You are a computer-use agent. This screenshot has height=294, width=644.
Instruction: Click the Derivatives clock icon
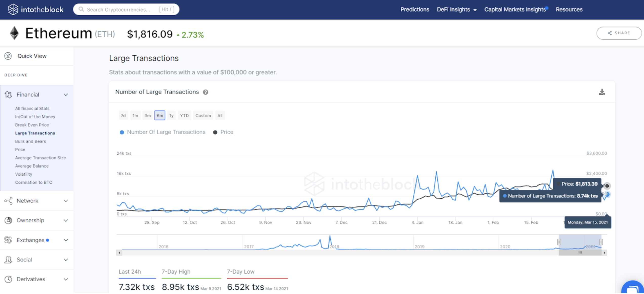tap(8, 279)
